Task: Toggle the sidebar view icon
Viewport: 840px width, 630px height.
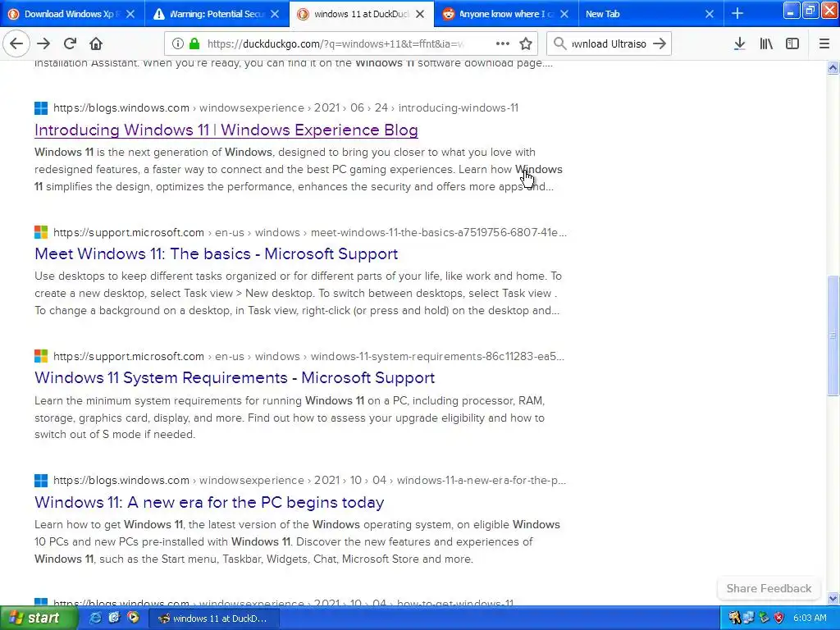Action: point(792,44)
